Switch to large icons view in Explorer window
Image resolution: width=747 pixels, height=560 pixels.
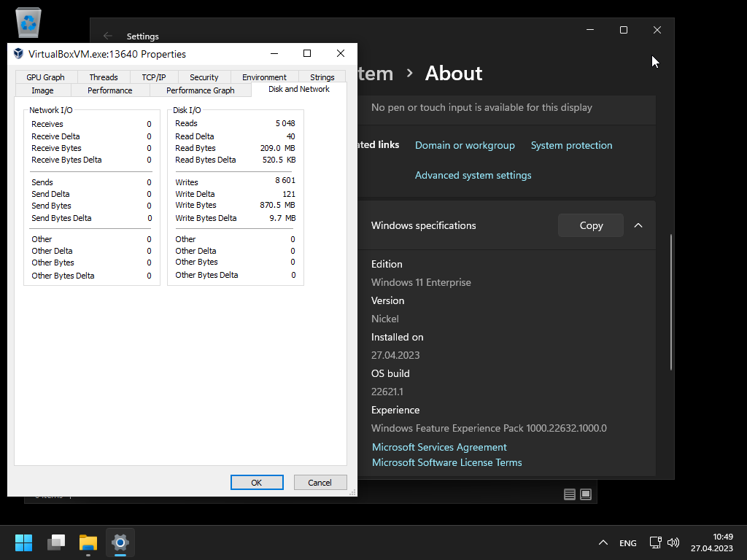pyautogui.click(x=586, y=494)
